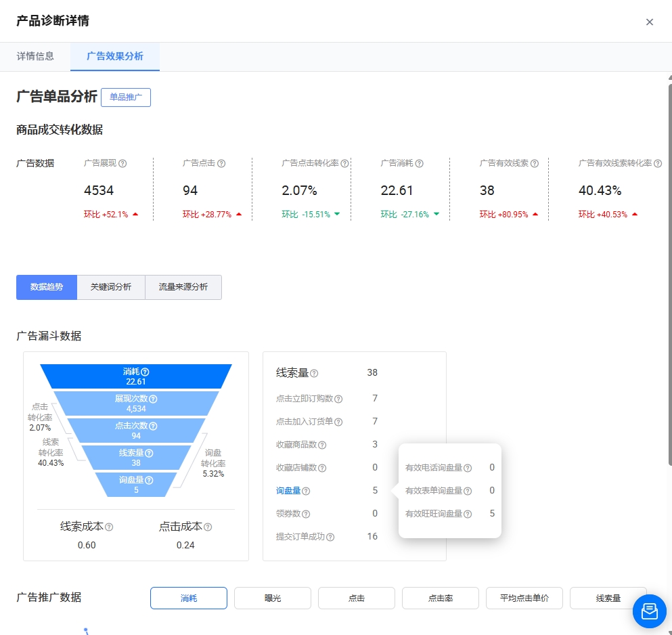Open the 线索量 help icon in funnel panel

tap(315, 373)
